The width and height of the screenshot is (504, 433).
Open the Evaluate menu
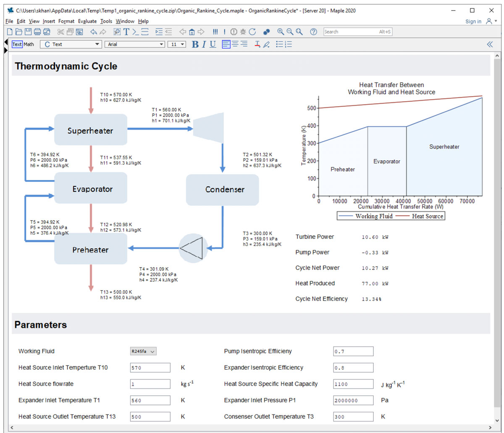(87, 21)
